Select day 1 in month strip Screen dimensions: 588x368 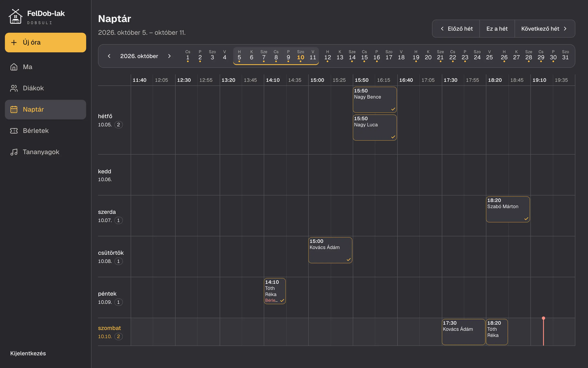188,56
